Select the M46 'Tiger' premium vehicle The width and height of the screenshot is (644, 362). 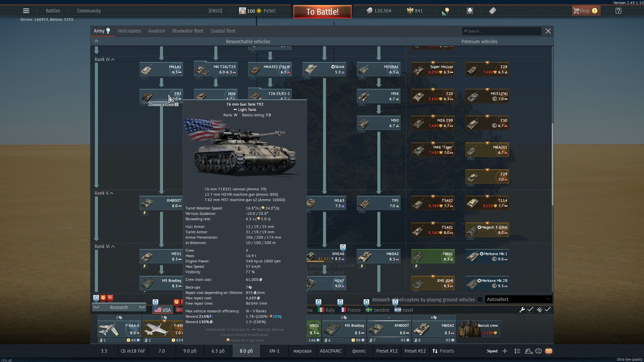click(433, 150)
